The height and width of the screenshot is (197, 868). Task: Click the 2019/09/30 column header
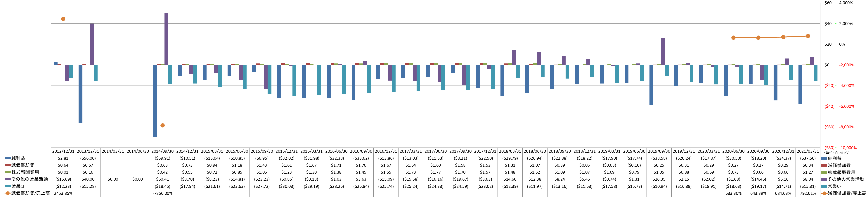659,151
